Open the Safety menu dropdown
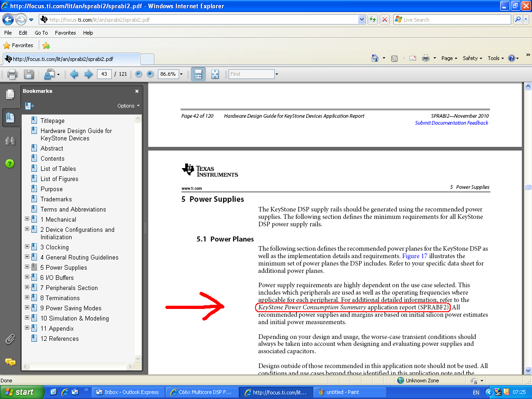The height and width of the screenshot is (399, 532). pyautogui.click(x=472, y=58)
